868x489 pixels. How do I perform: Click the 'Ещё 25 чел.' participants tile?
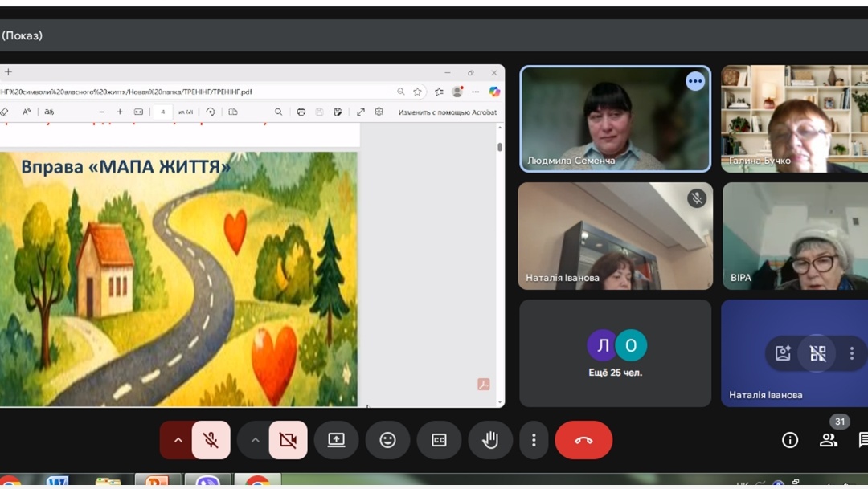615,353
